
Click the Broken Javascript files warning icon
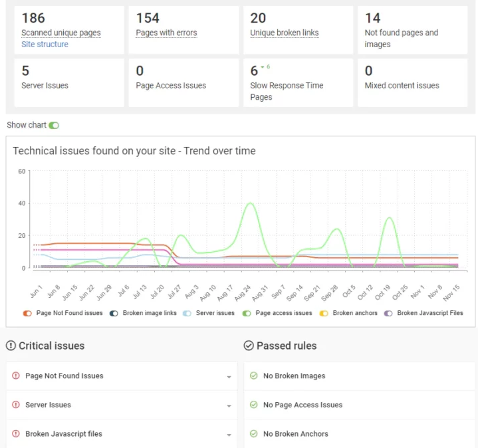coord(16,434)
